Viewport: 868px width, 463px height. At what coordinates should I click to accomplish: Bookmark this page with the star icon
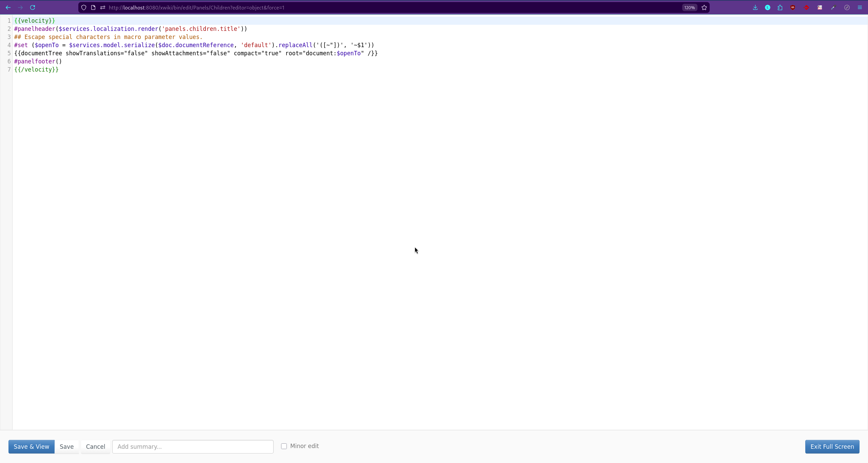coord(704,7)
